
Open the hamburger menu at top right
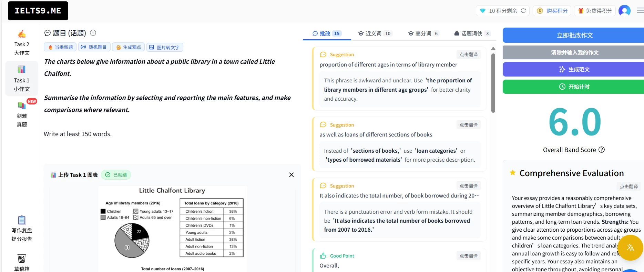point(640,11)
